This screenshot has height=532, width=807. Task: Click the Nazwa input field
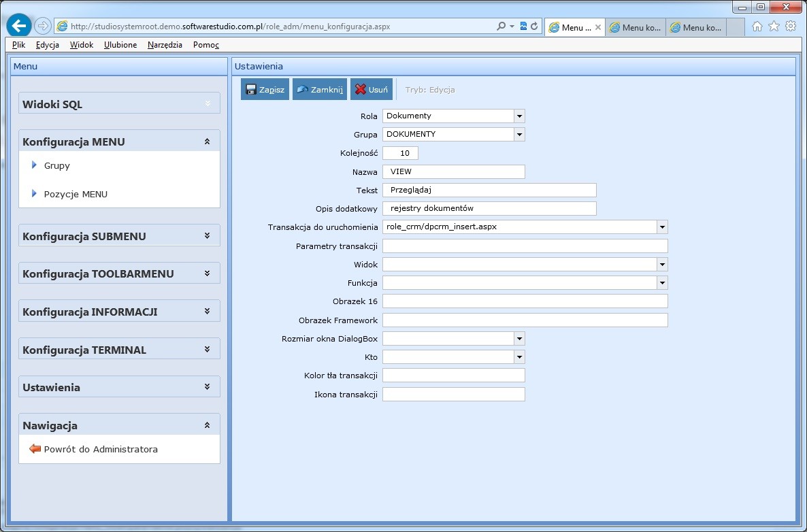click(454, 171)
